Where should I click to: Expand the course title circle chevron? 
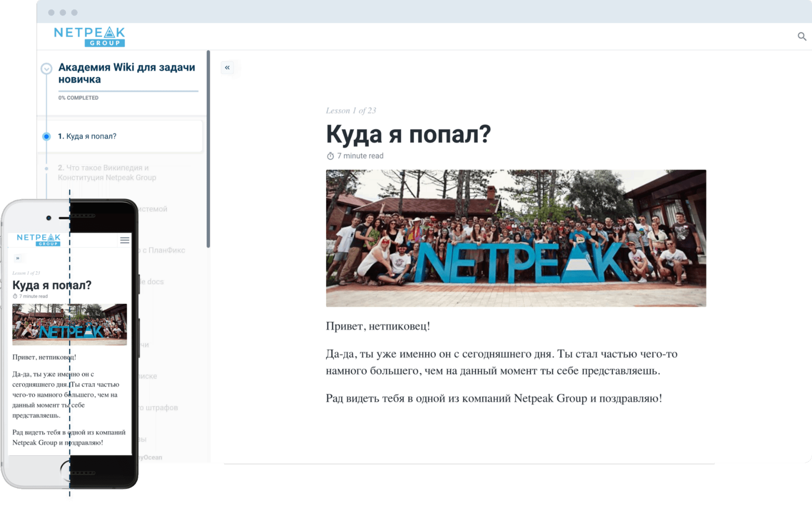coord(46,69)
